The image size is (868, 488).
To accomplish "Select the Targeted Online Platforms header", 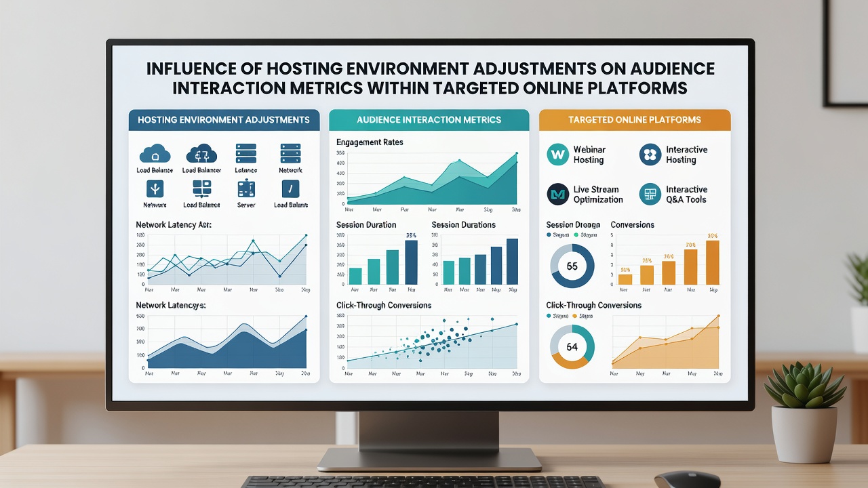I will pyautogui.click(x=635, y=120).
